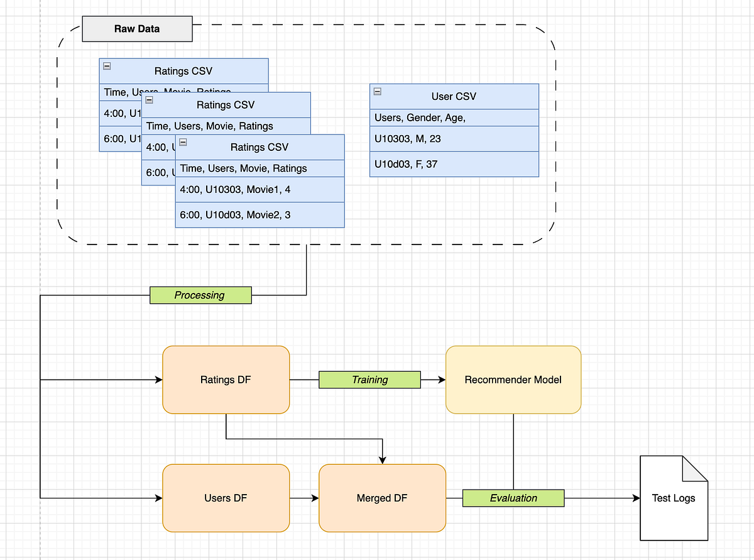Click the Ratings DF shape
The width and height of the screenshot is (754, 560).
(226, 380)
